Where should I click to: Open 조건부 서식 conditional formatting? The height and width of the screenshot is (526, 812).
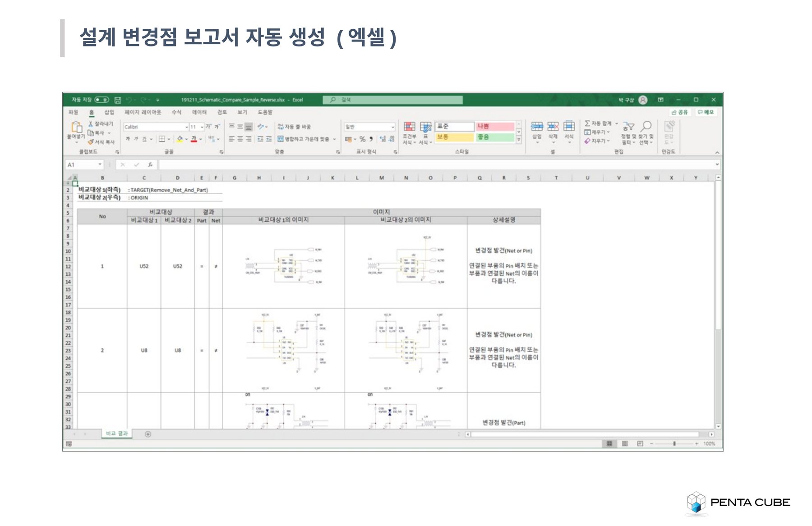[x=410, y=133]
